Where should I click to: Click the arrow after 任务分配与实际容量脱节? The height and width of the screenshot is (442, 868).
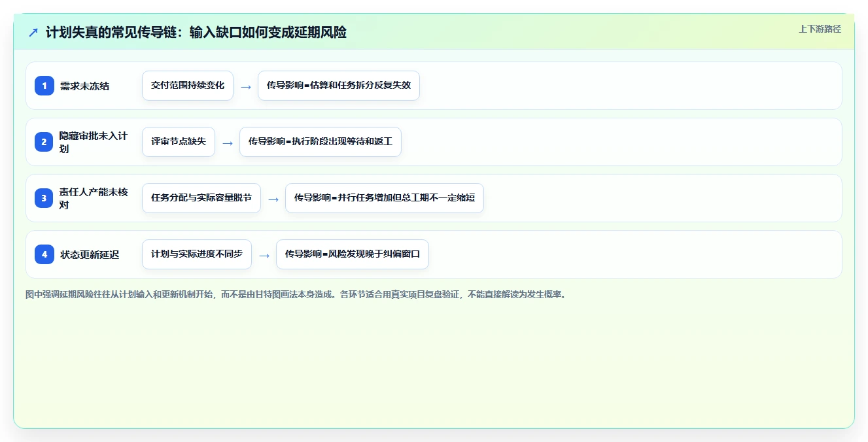tap(273, 199)
